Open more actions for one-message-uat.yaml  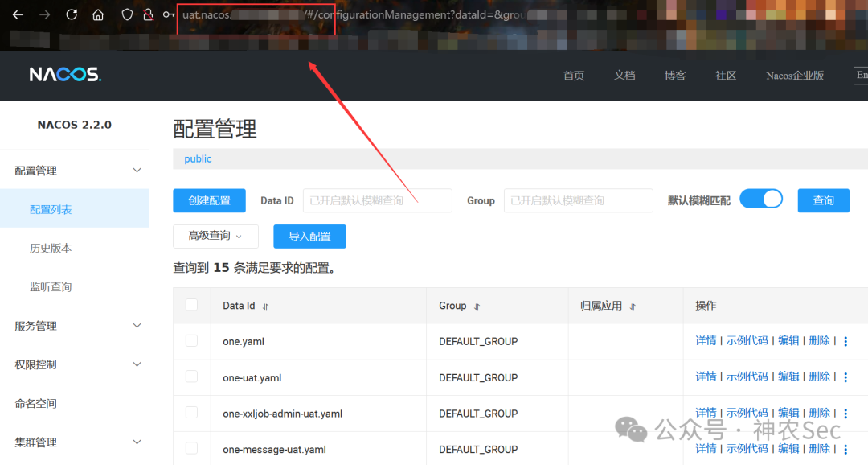[845, 449]
